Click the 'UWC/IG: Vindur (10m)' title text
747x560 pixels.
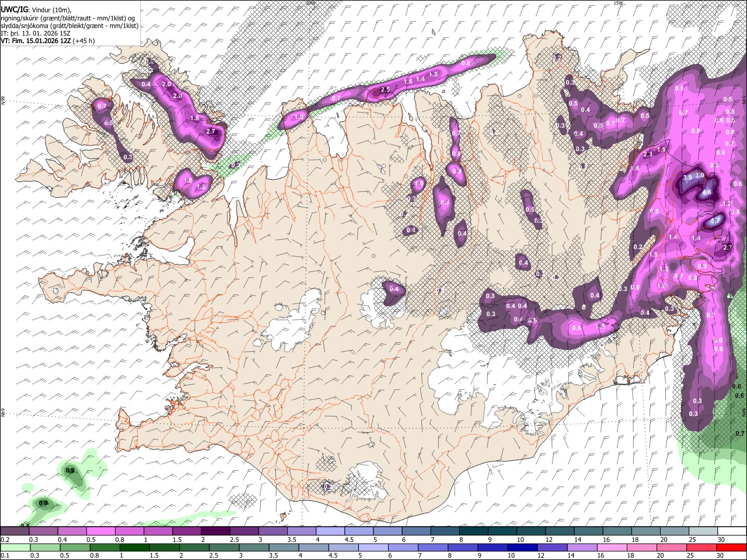[36, 10]
